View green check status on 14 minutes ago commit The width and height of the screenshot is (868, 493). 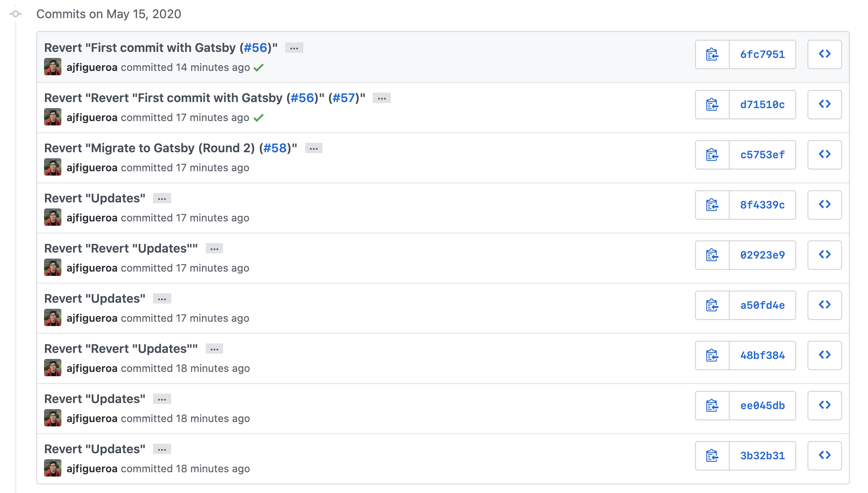(258, 68)
